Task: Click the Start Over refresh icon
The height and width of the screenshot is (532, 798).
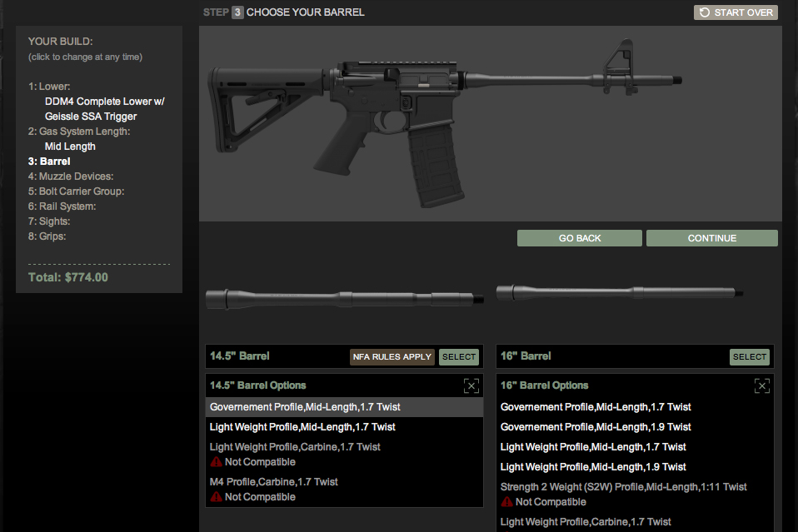Action: tap(705, 12)
